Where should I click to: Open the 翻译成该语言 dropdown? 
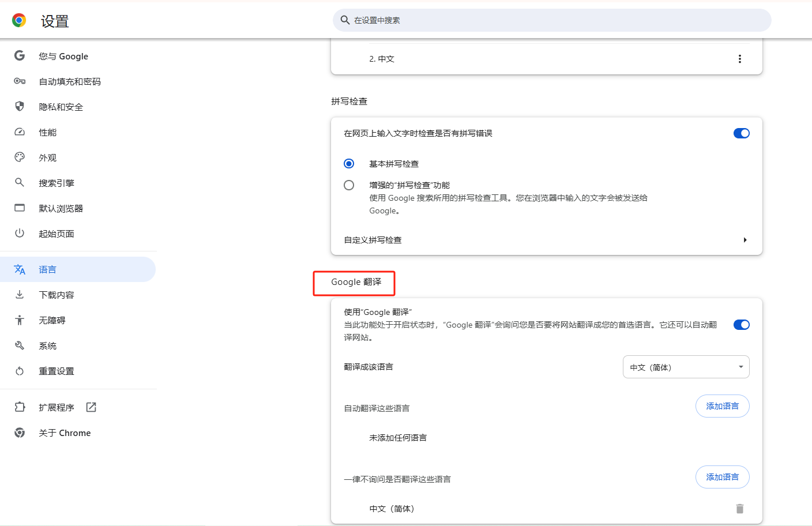coord(686,367)
